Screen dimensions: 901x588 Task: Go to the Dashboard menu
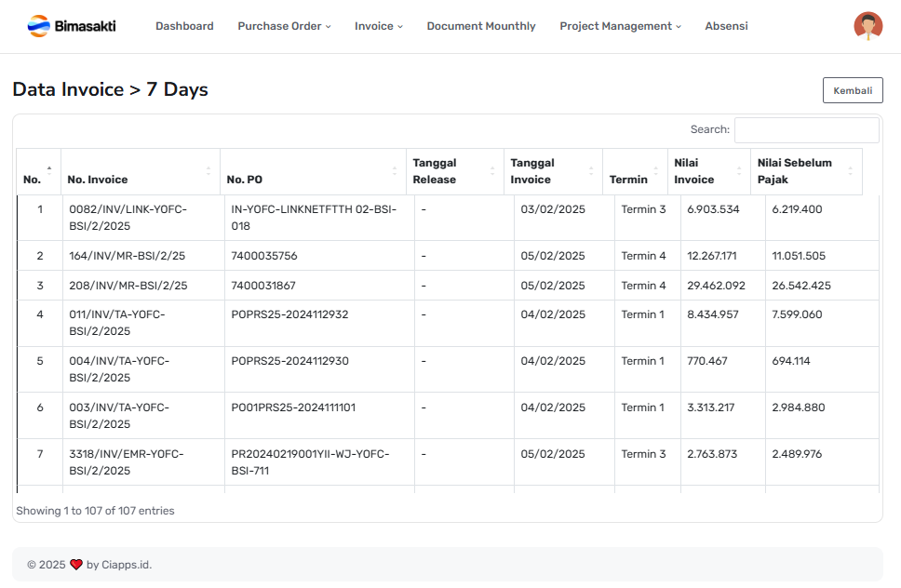coord(184,26)
